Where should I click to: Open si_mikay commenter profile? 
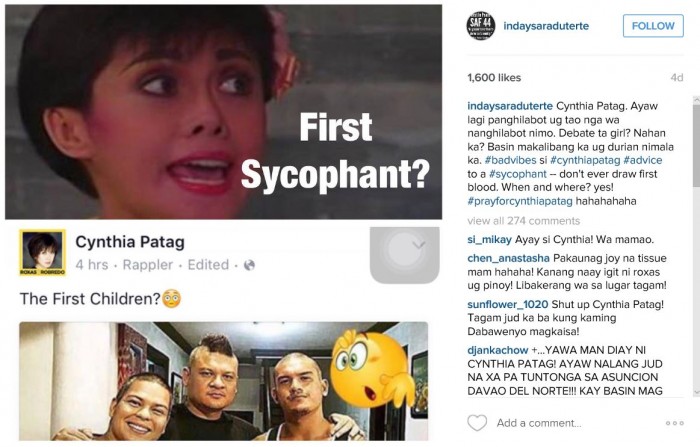[489, 240]
